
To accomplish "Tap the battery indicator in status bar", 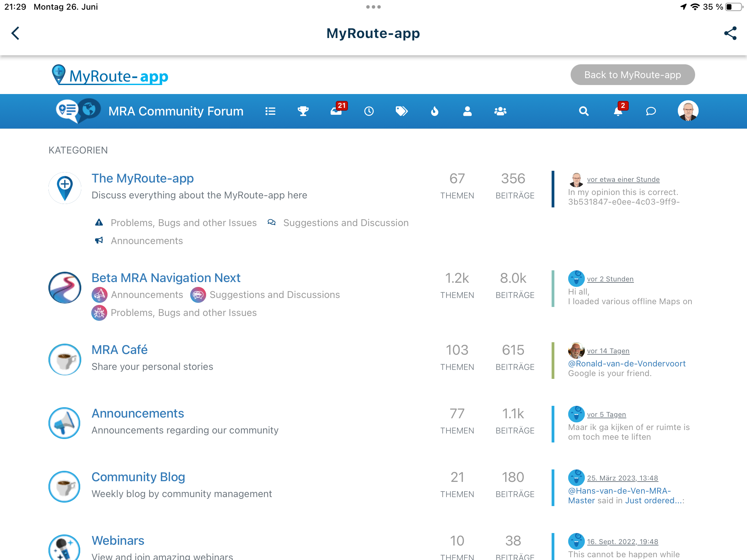I will [734, 7].
